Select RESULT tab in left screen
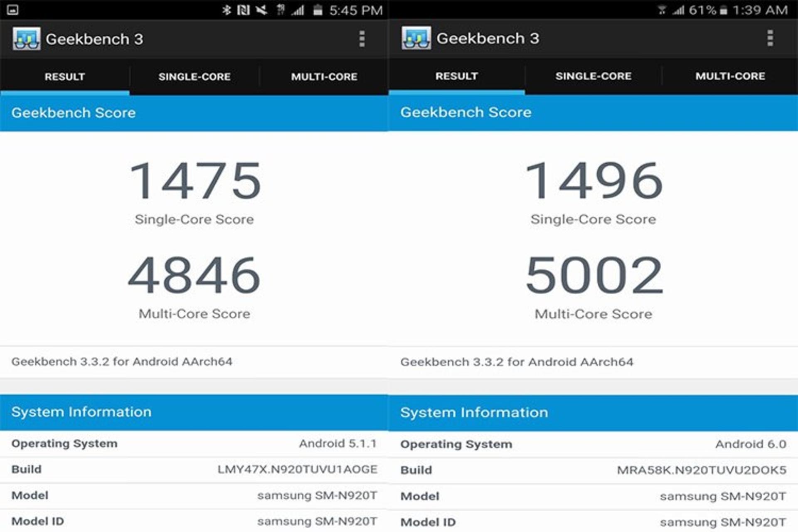This screenshot has width=798, height=532. click(65, 76)
